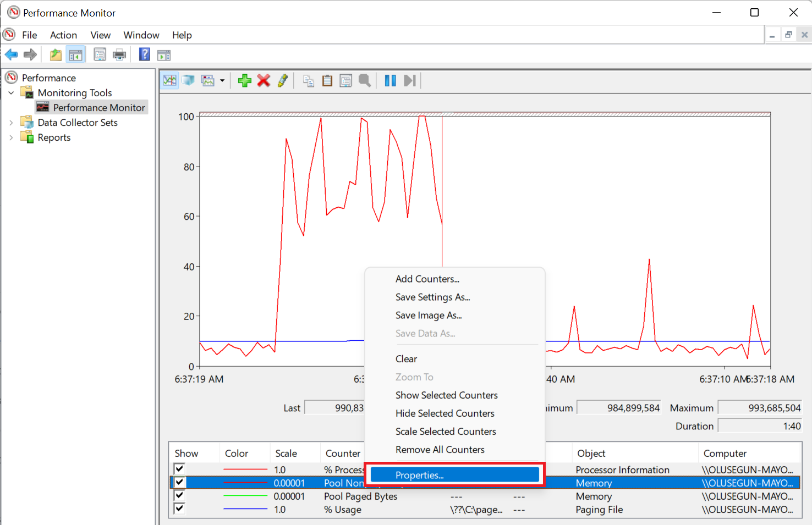
Task: Click the Update Data step-forward icon
Action: tap(409, 81)
